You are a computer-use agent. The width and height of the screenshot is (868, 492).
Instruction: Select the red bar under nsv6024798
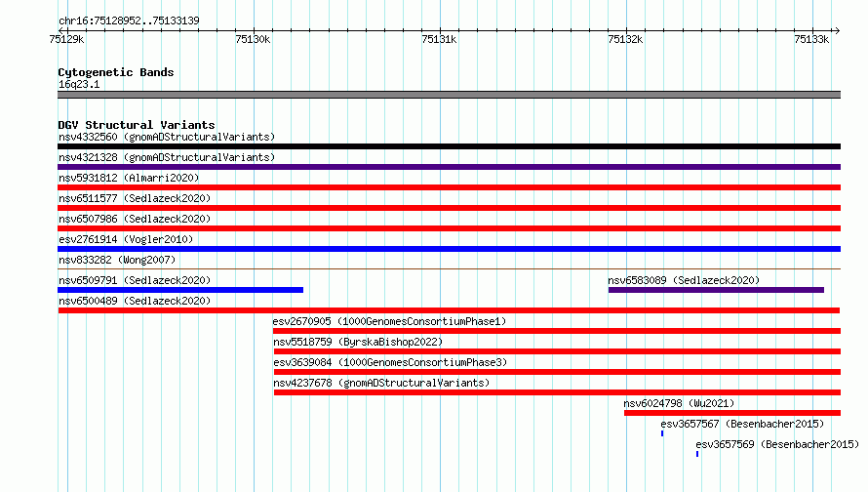pos(732,413)
